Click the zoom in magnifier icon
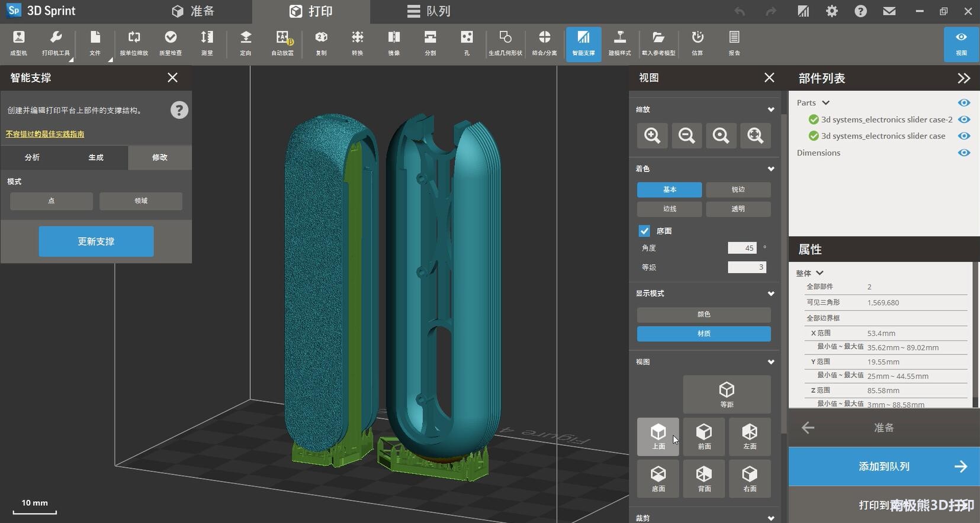This screenshot has width=980, height=523. click(x=652, y=135)
